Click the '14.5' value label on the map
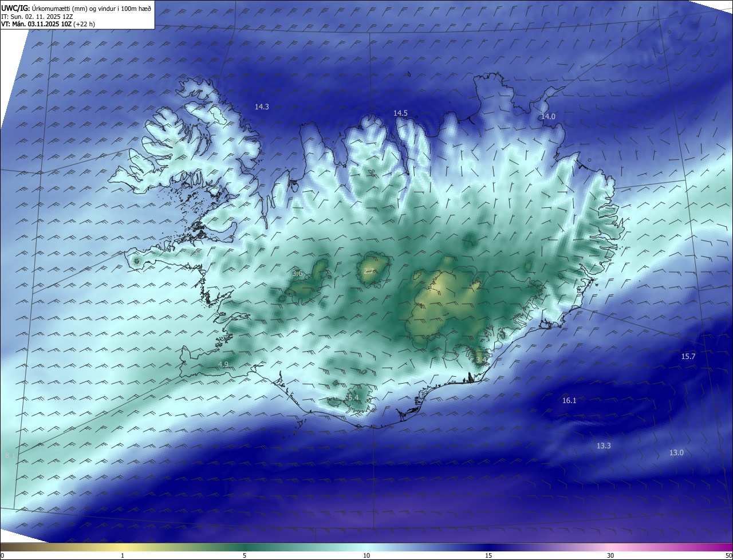The width and height of the screenshot is (733, 560). coord(400,113)
